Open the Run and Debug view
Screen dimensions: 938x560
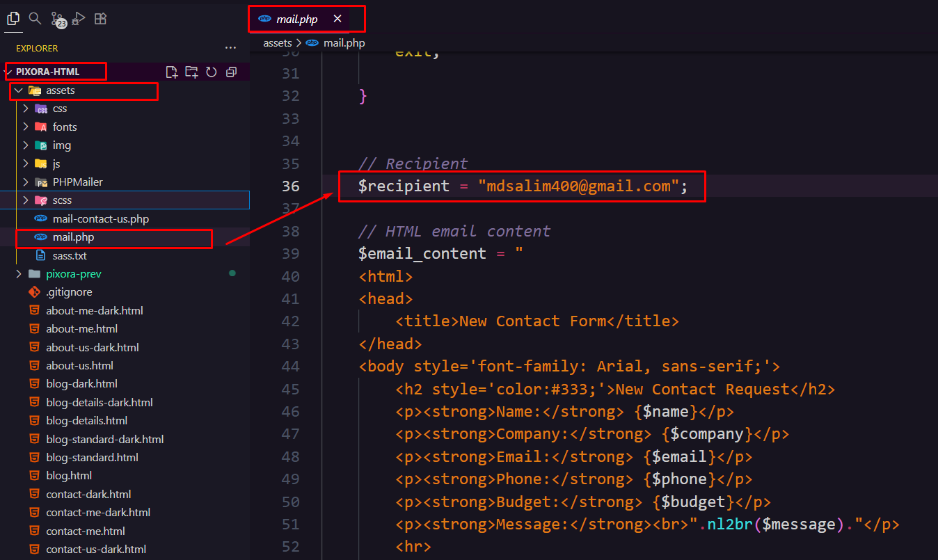(79, 19)
